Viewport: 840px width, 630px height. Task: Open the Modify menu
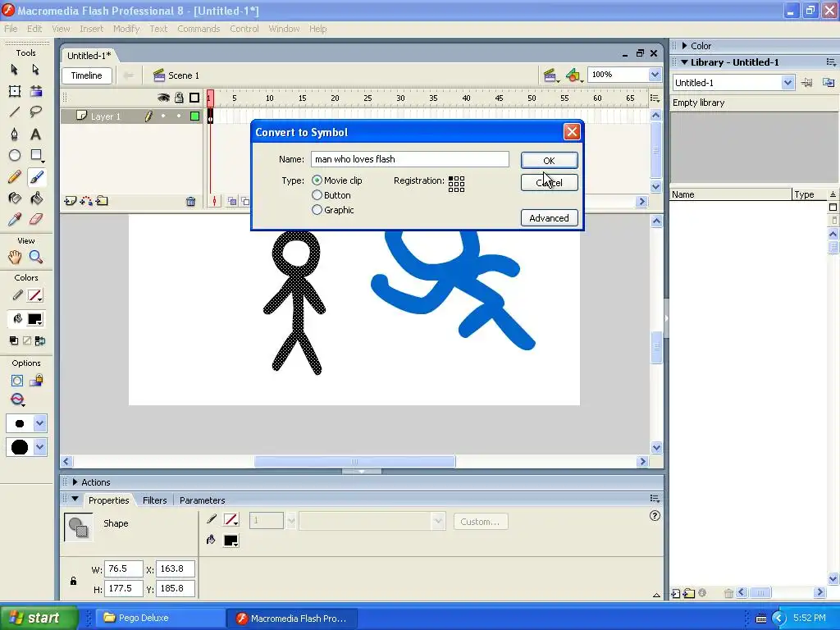(x=126, y=29)
